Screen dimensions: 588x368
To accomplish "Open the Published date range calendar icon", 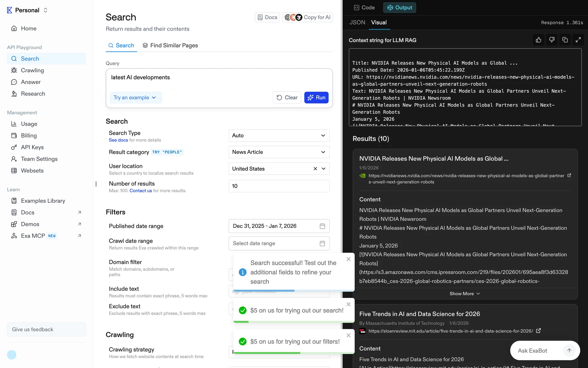I will pyautogui.click(x=322, y=226).
